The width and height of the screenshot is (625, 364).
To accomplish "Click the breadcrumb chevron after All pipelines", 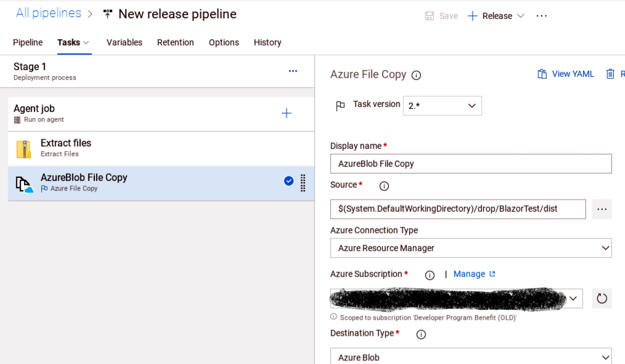I will tap(90, 14).
